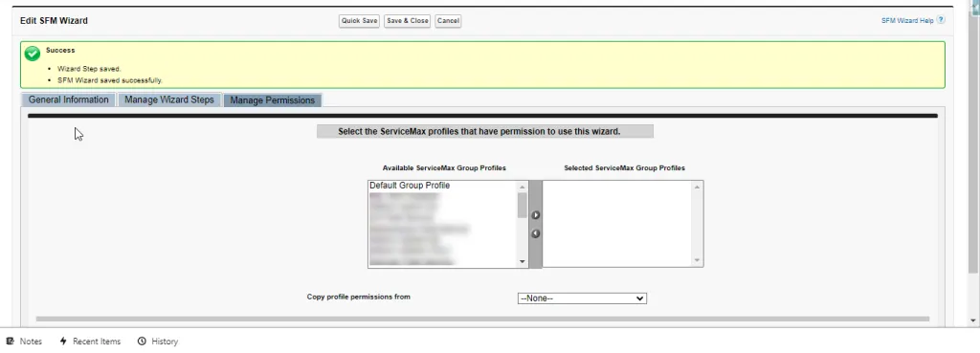This screenshot has height=353, width=980.
Task: Move profile to selected with right arrow
Action: (x=536, y=215)
